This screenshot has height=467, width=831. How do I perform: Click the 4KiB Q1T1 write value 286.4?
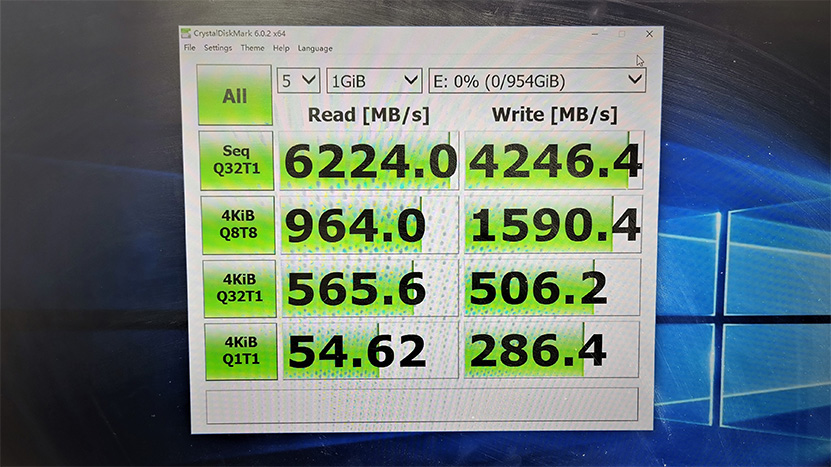point(552,350)
